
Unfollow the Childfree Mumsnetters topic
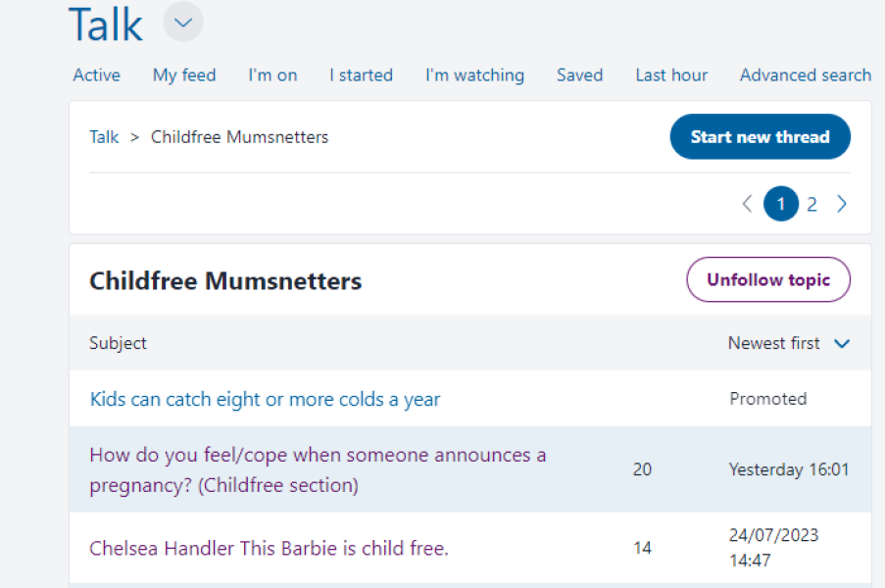[767, 280]
